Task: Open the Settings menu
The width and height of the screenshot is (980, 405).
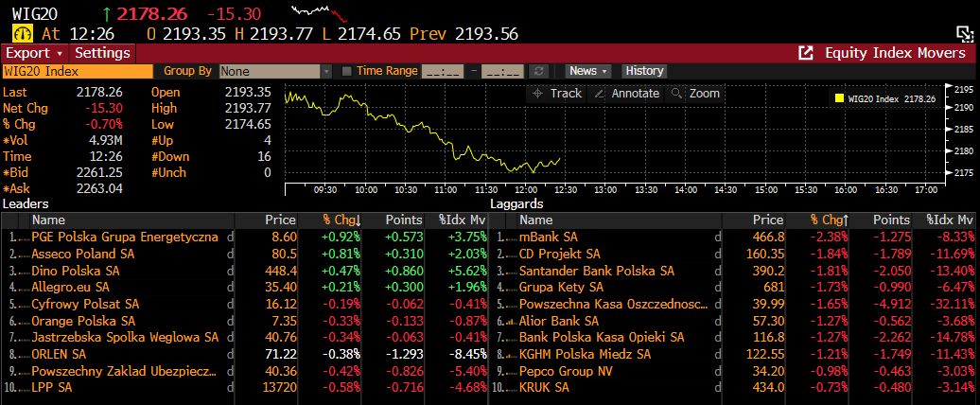Action: click(102, 53)
